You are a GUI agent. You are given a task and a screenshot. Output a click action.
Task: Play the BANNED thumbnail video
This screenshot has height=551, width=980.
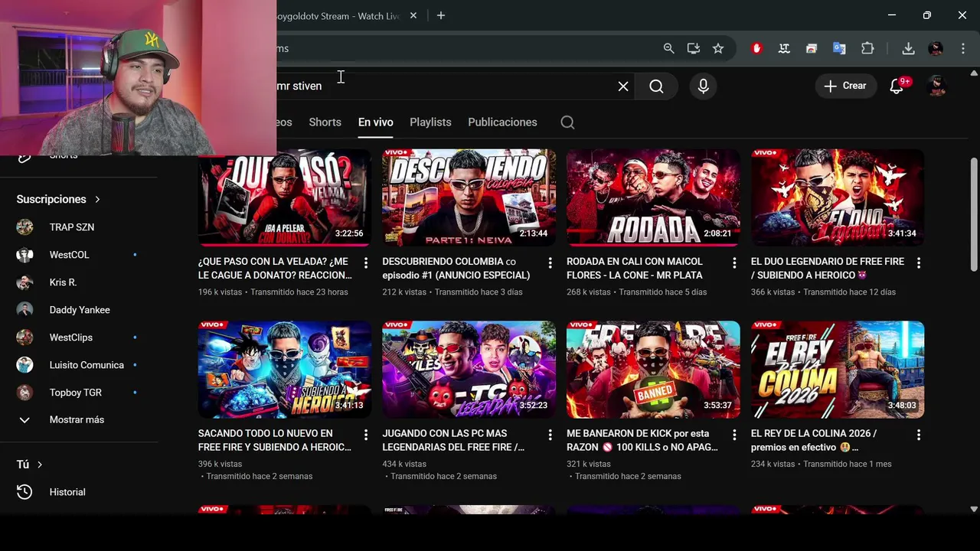(653, 370)
